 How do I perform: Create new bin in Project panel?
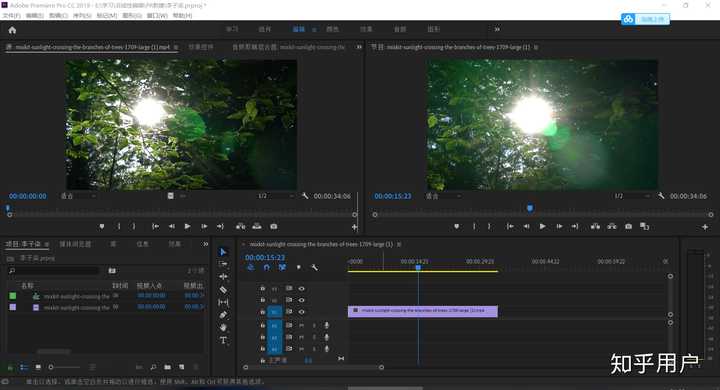(168, 367)
